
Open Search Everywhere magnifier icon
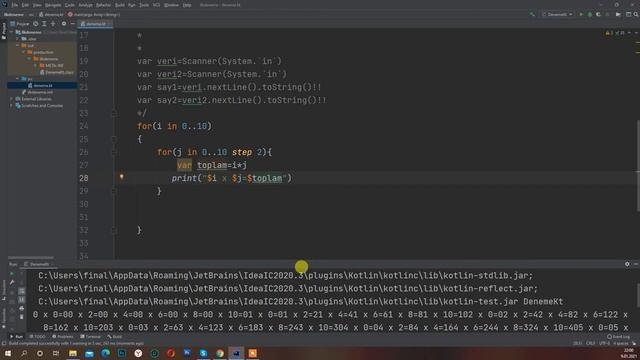(636, 14)
